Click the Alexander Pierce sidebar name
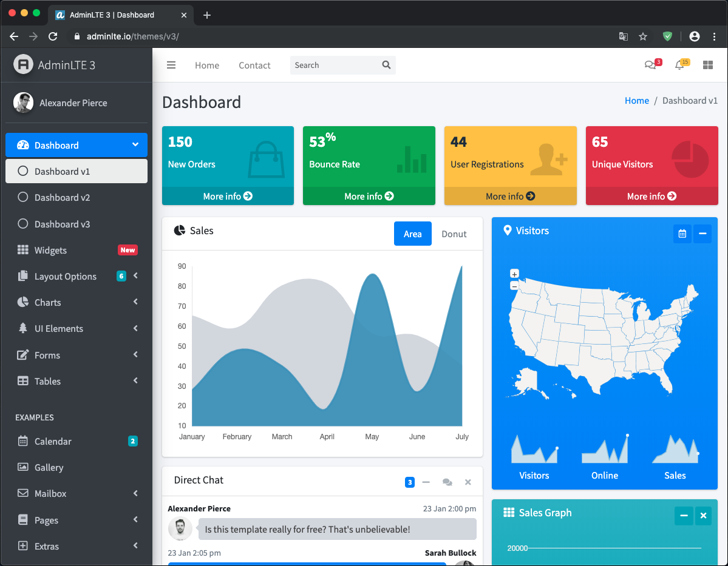 [x=73, y=103]
